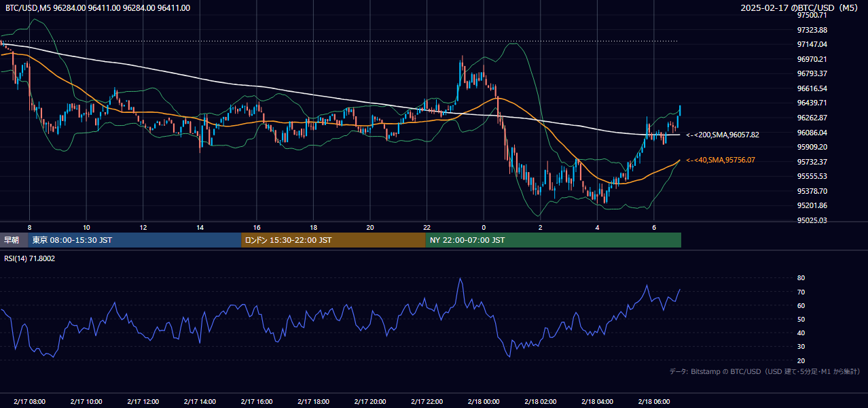Click price axis label 97500.71
The width and height of the screenshot is (868, 408).
click(x=812, y=15)
